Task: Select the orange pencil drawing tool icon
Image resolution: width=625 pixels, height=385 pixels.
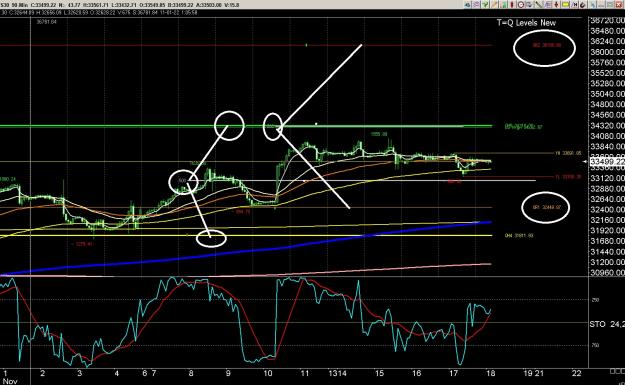Action: point(494,4)
